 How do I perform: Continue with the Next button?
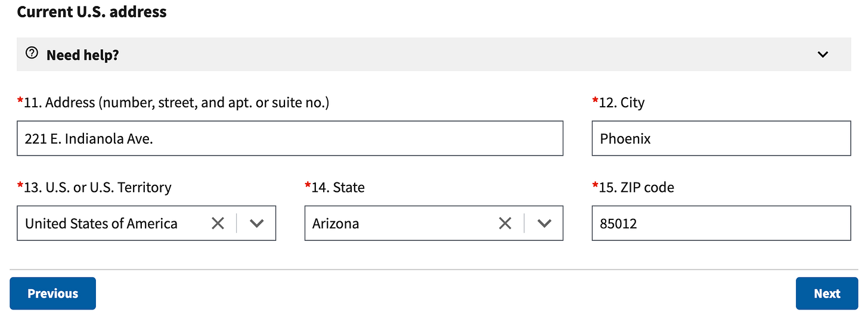tap(827, 293)
